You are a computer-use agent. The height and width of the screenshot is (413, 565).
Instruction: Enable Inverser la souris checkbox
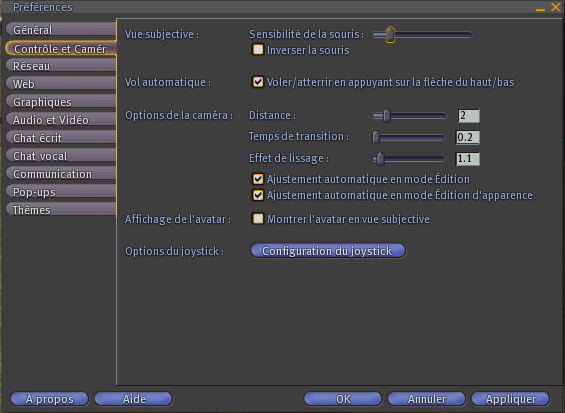click(x=258, y=49)
